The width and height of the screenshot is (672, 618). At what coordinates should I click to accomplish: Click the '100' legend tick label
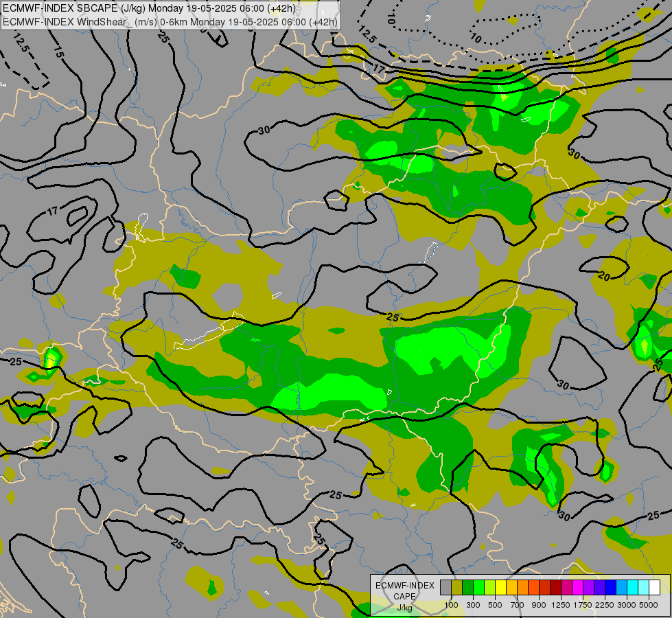pyautogui.click(x=451, y=605)
